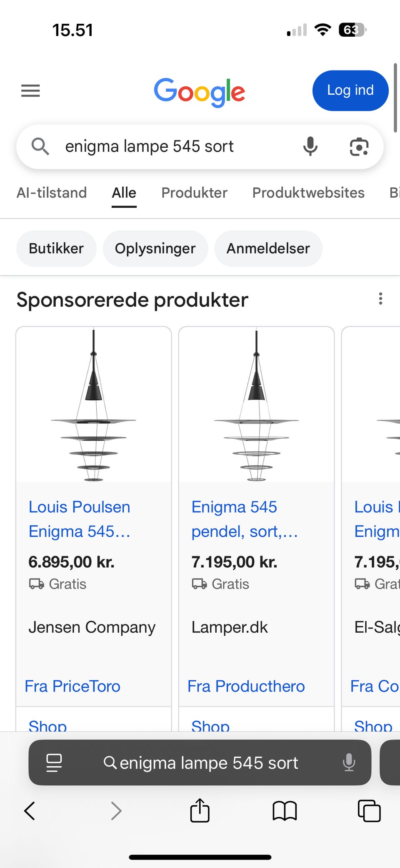Tap the microphone voice search icon

tap(310, 146)
